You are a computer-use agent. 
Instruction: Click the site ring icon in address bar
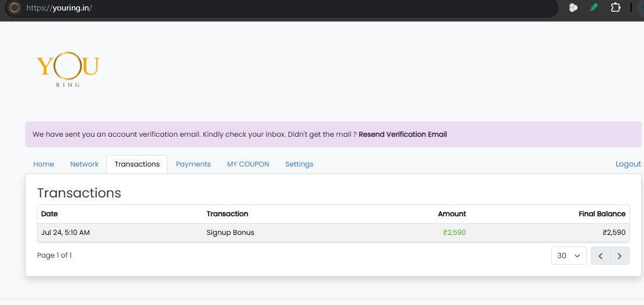pyautogui.click(x=15, y=8)
